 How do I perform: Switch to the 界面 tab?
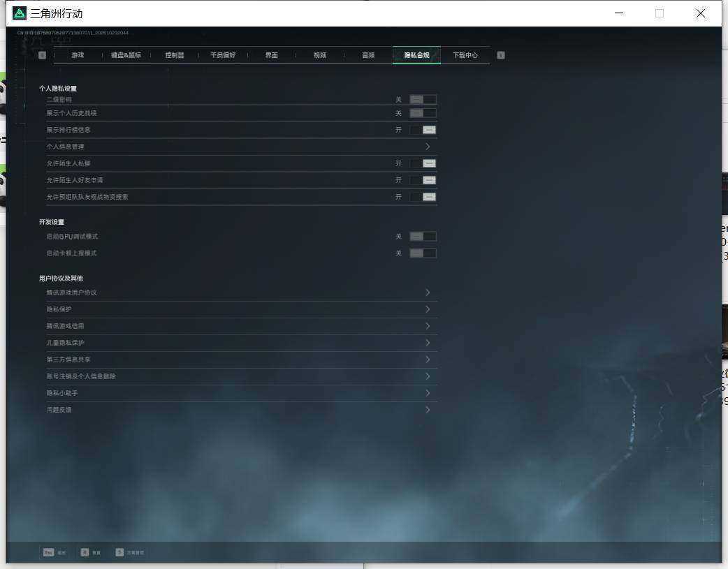tap(272, 55)
